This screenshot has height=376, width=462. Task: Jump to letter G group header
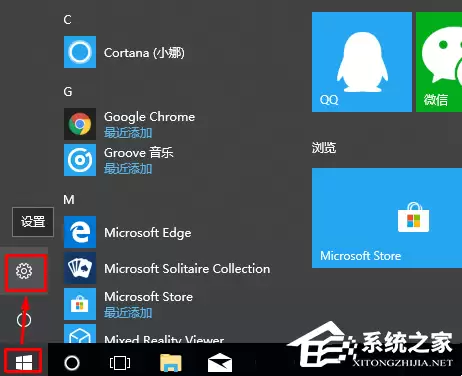68,91
